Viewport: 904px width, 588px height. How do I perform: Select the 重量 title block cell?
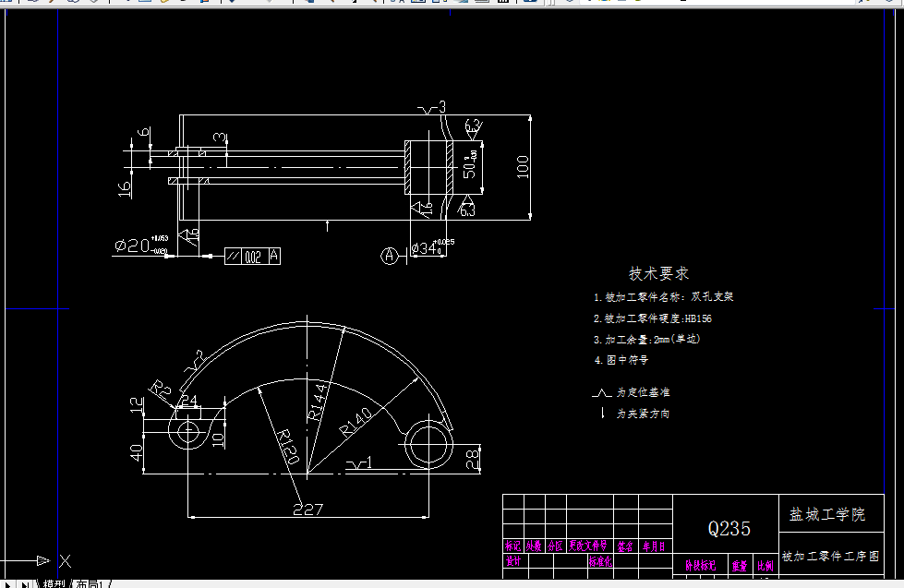[740, 566]
